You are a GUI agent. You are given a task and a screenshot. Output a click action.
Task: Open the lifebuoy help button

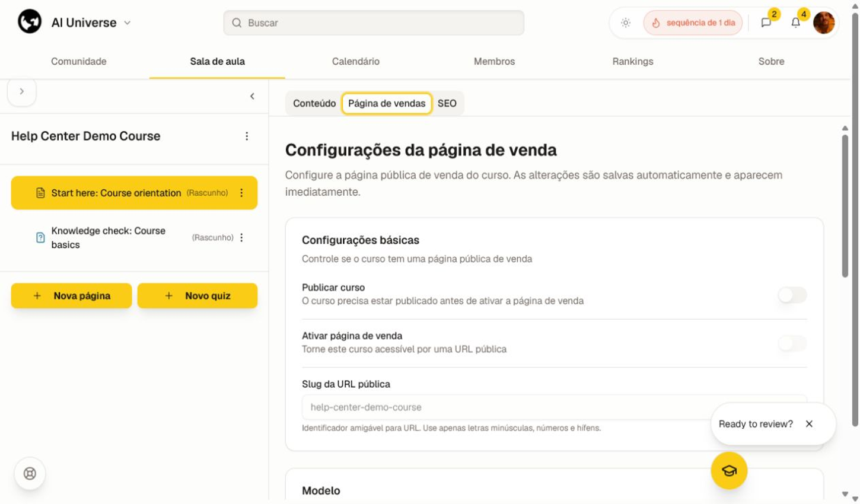tap(30, 473)
